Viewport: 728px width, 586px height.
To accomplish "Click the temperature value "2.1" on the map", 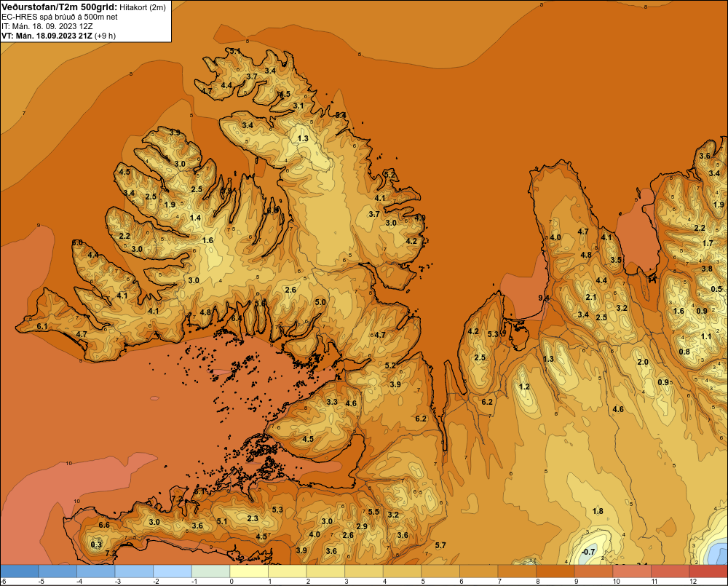I will [x=591, y=297].
